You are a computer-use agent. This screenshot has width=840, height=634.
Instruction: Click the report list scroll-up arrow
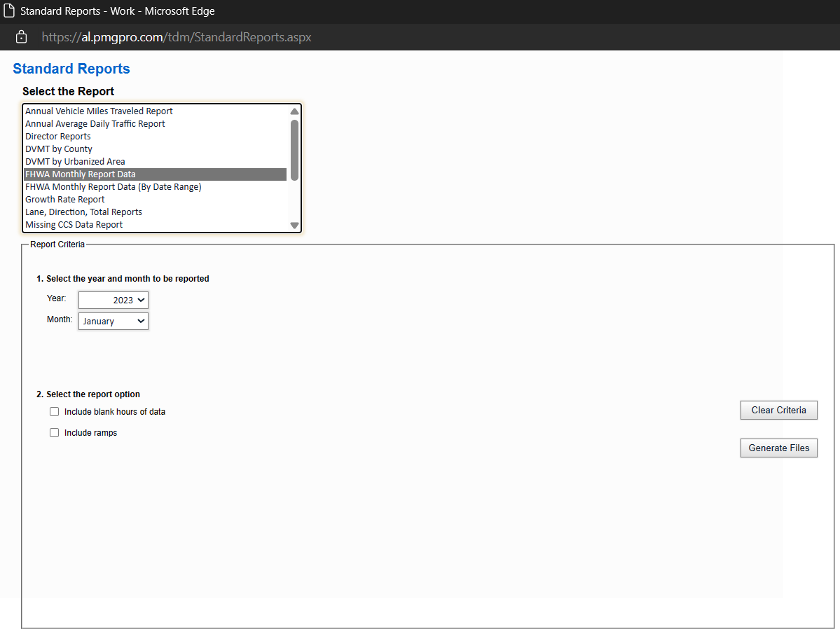click(294, 111)
